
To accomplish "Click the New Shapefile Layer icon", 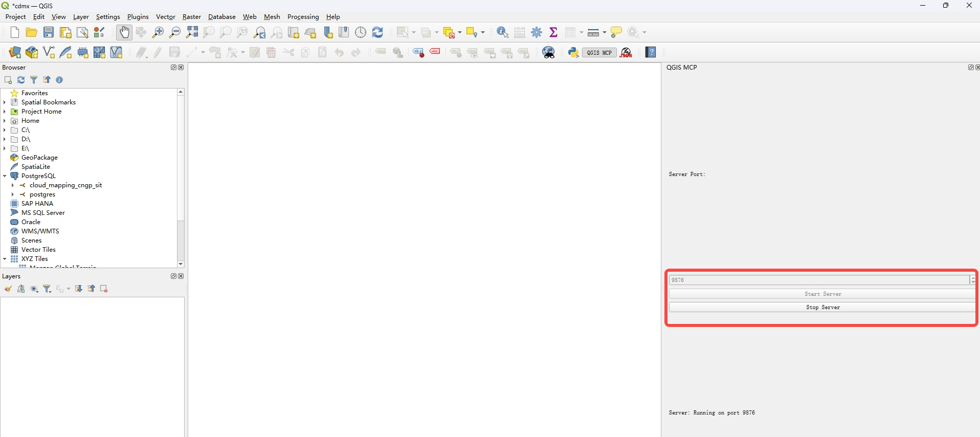I will 49,52.
